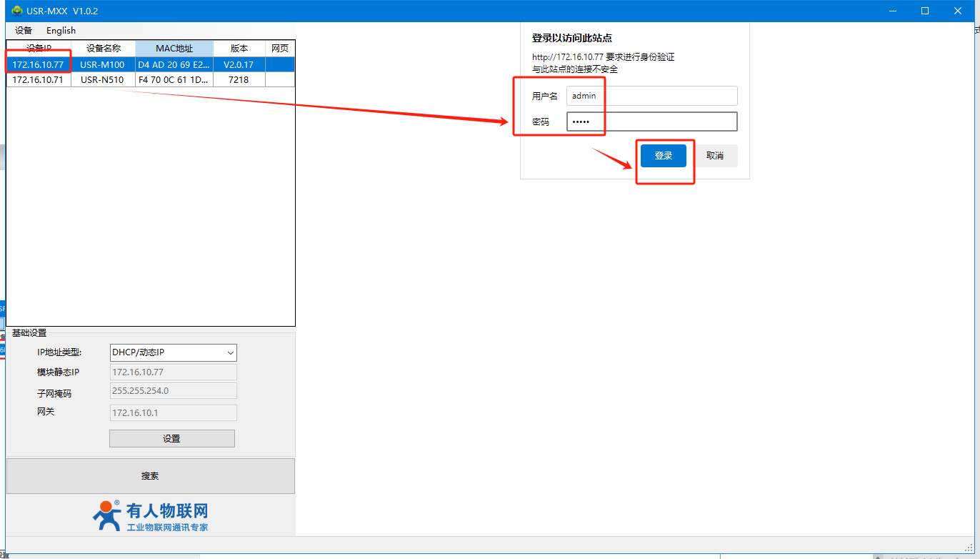The image size is (980, 559).
Task: Open the 设备 menu
Action: [x=24, y=31]
